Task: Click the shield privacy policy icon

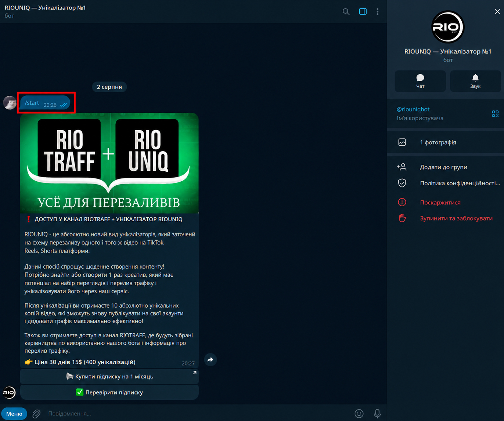Action: (x=402, y=183)
